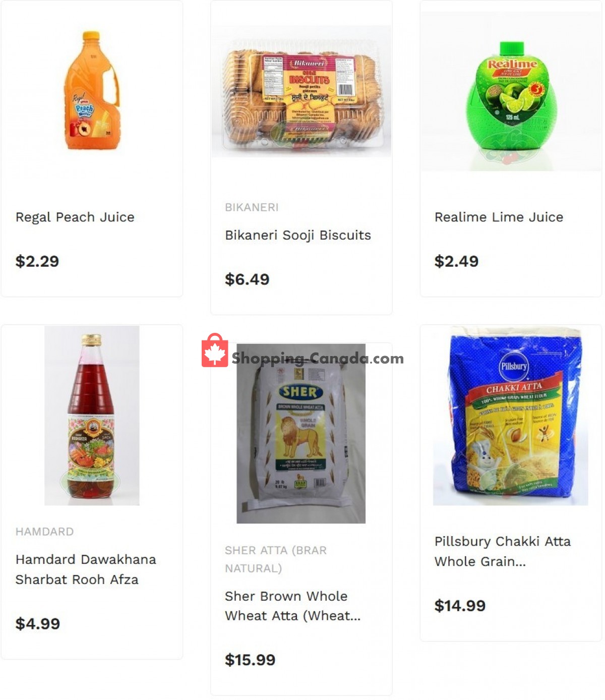The image size is (605, 700).
Task: Open the Realime Lime Juice bottle image
Action: pos(511,92)
